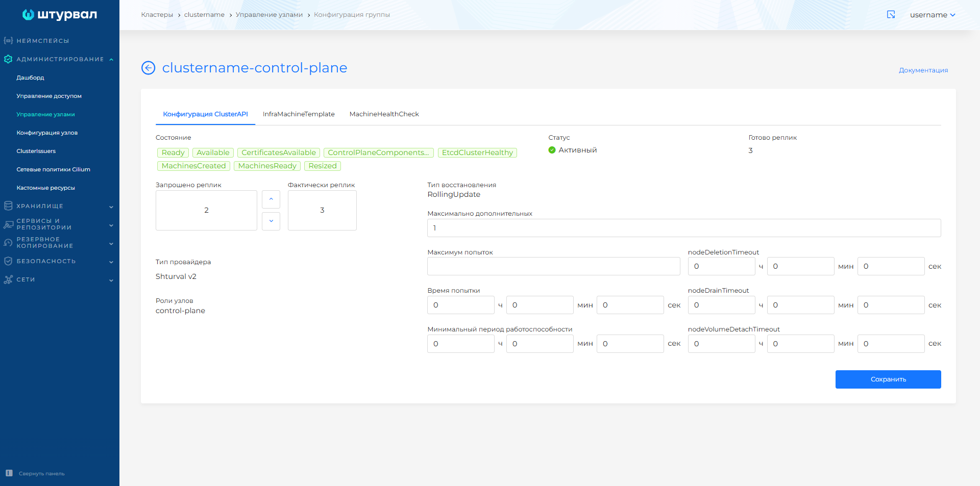Decrease requested replicas with down arrow

pyautogui.click(x=271, y=221)
